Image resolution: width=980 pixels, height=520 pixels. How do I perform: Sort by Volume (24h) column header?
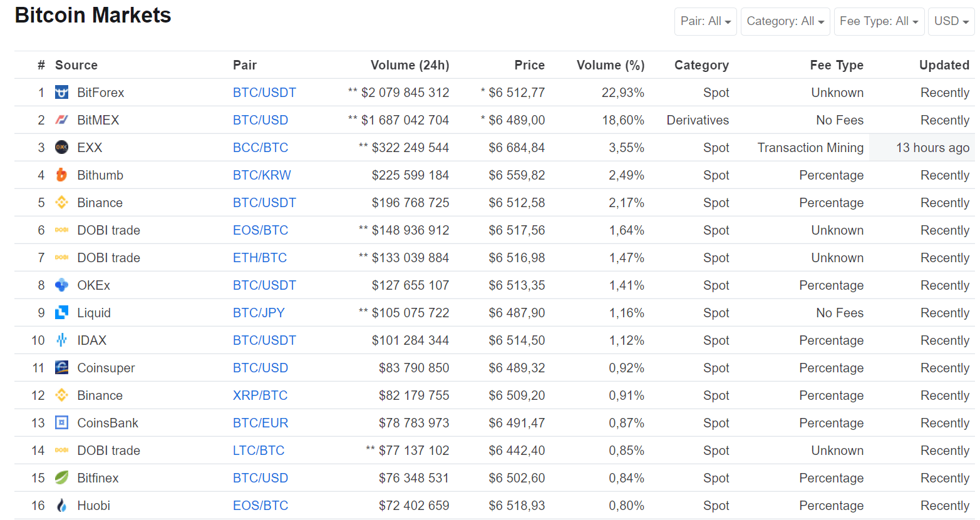(410, 65)
